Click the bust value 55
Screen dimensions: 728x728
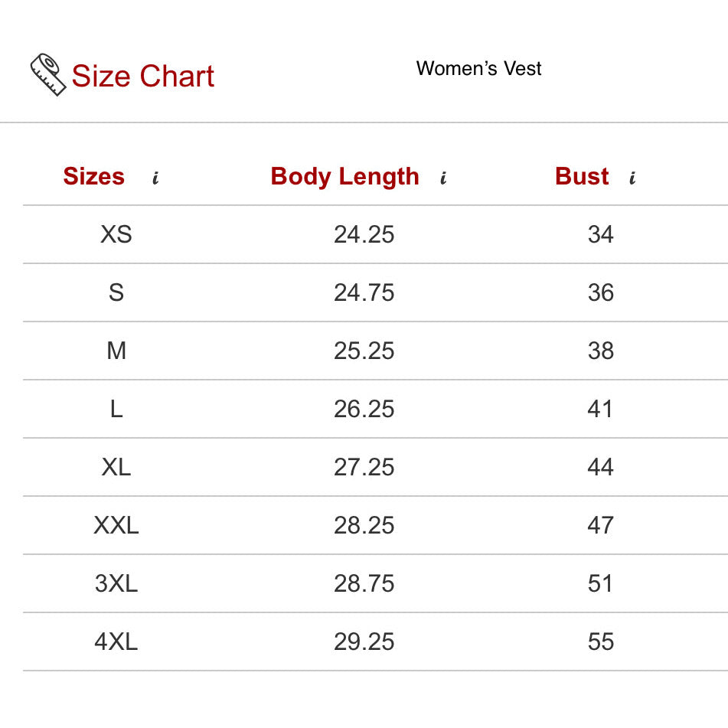coord(600,641)
